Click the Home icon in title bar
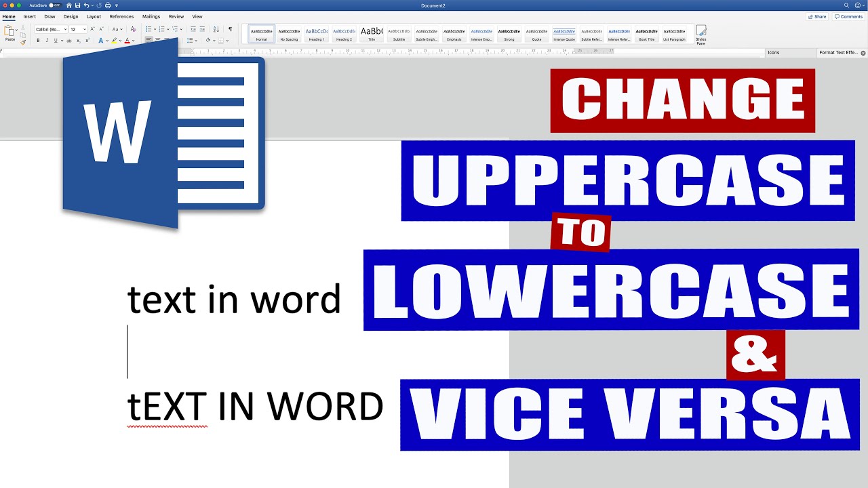 click(x=68, y=5)
